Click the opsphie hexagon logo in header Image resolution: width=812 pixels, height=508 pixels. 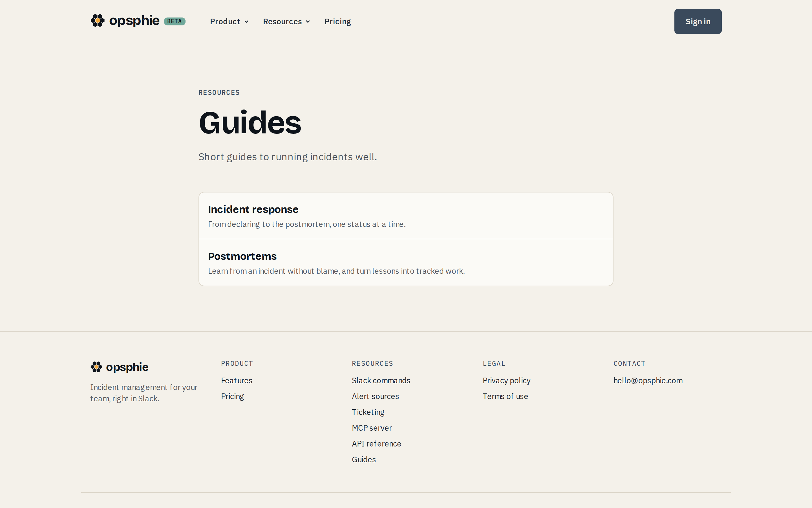(x=98, y=21)
